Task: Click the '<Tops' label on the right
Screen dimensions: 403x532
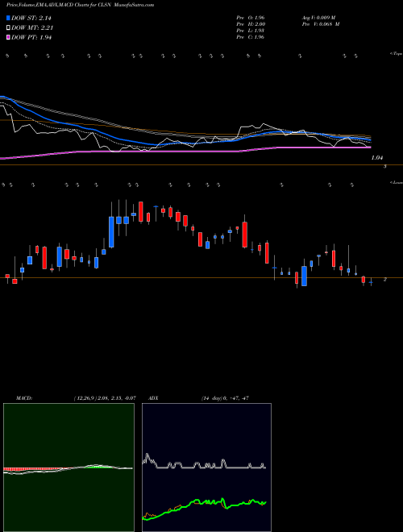Action: tap(397, 54)
